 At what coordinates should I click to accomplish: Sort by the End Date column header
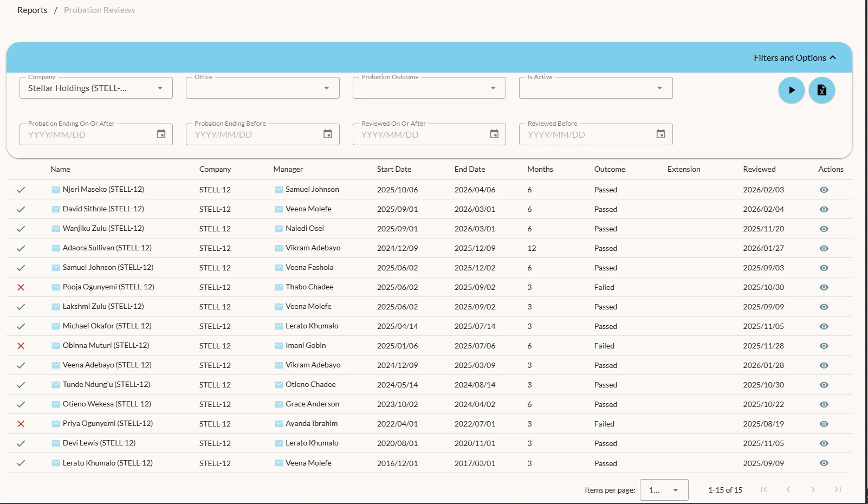(x=470, y=169)
